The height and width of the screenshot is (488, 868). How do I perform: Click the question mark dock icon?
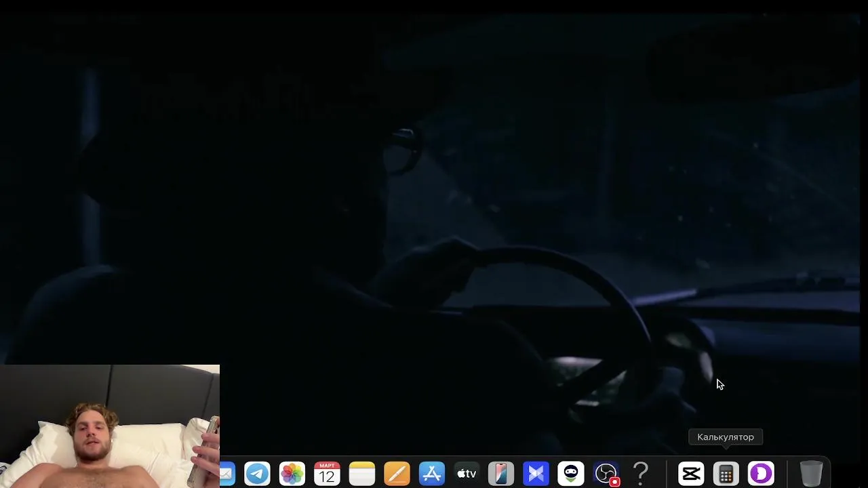coord(641,473)
